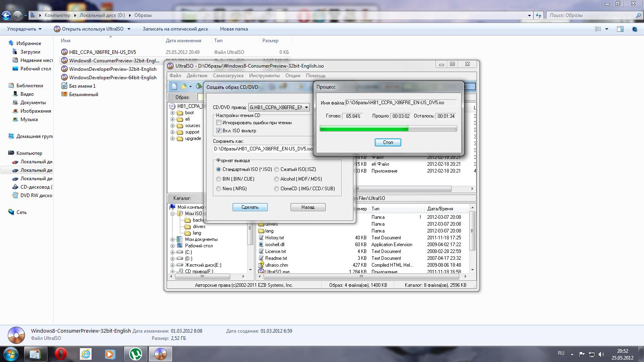Open the Windows Start button
The width and height of the screenshot is (644, 362).
pos(11,354)
